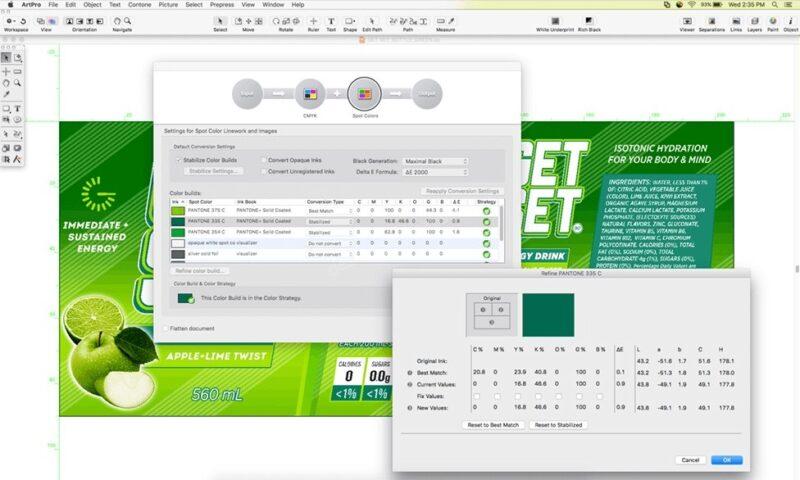
Task: Click the large dark green preview swatch
Action: (x=548, y=315)
